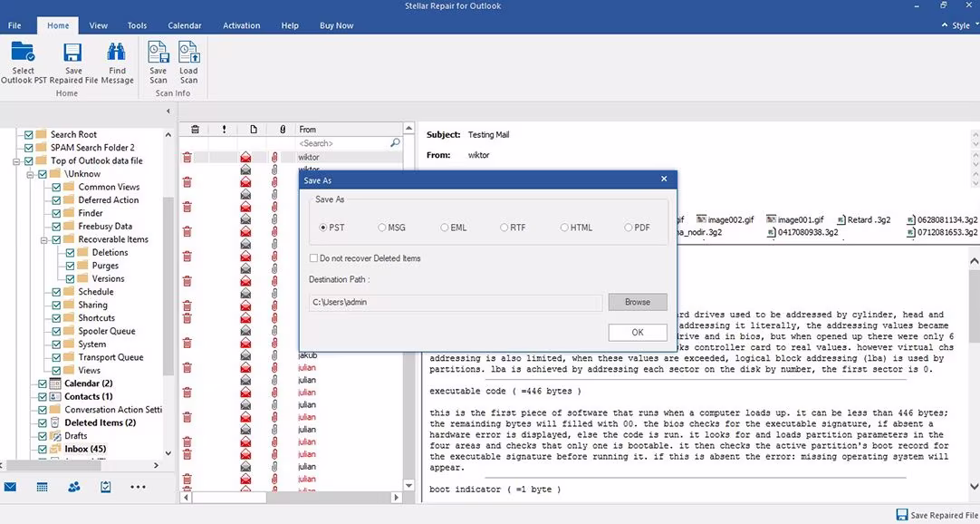Sort by item type page column header

click(253, 130)
